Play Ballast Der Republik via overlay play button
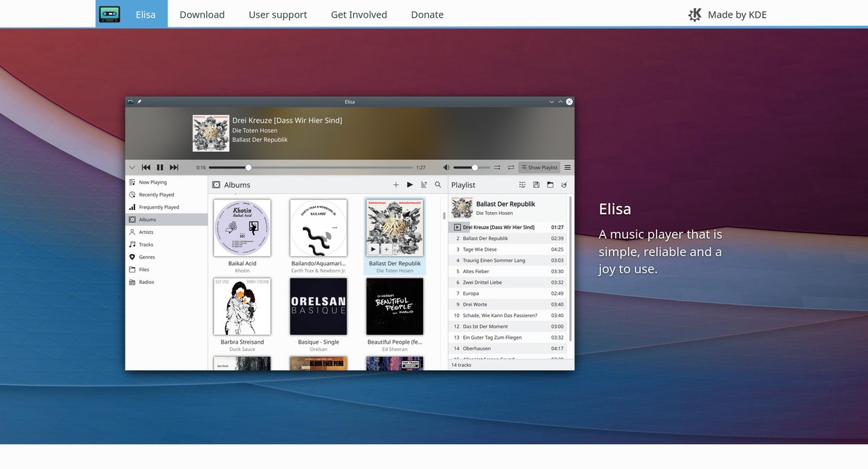This screenshot has width=868, height=469. pos(373,249)
